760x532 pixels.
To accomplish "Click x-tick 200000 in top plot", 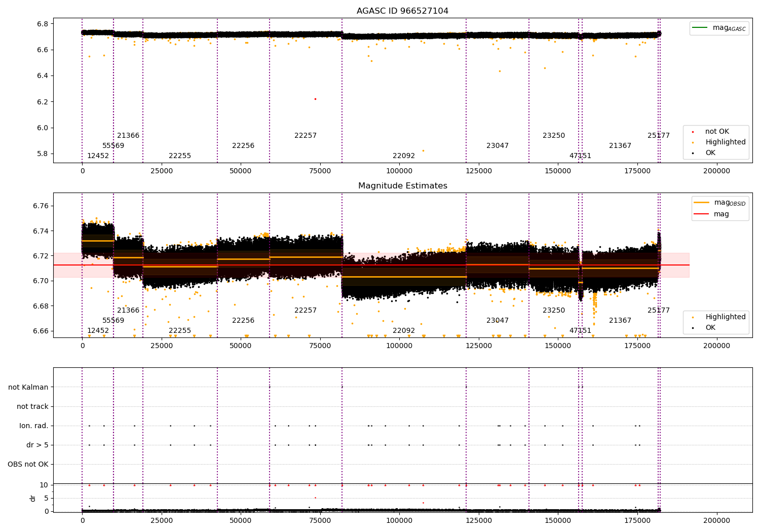I will coord(716,171).
